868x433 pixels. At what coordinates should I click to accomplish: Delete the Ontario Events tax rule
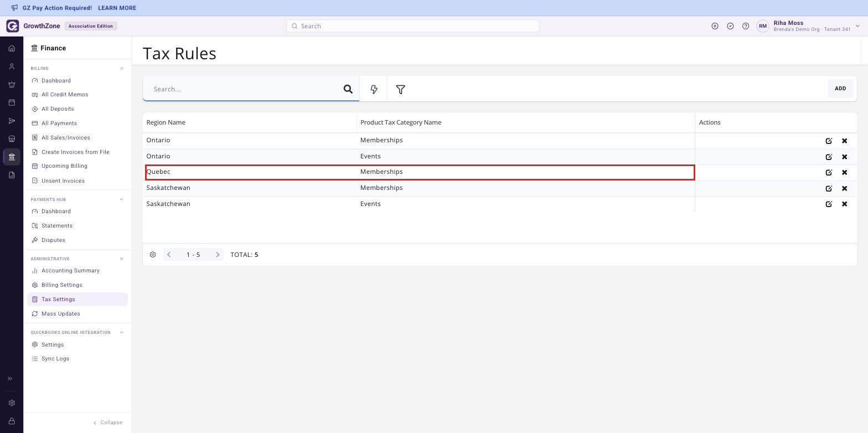coord(844,157)
